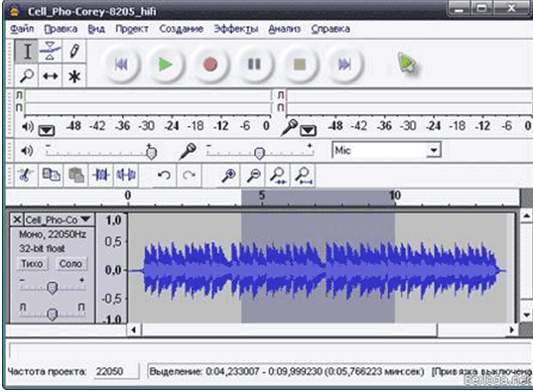
Task: Solo the track with Соло button
Action: click(70, 264)
